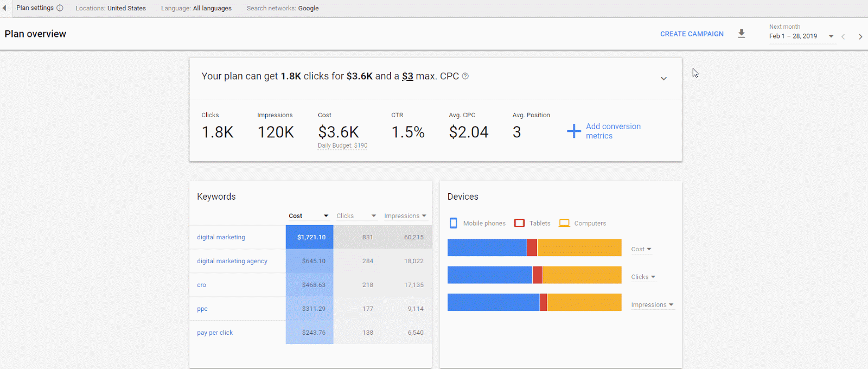Click the 17,135 impressions cell
This screenshot has width=868, height=369.
(x=414, y=285)
